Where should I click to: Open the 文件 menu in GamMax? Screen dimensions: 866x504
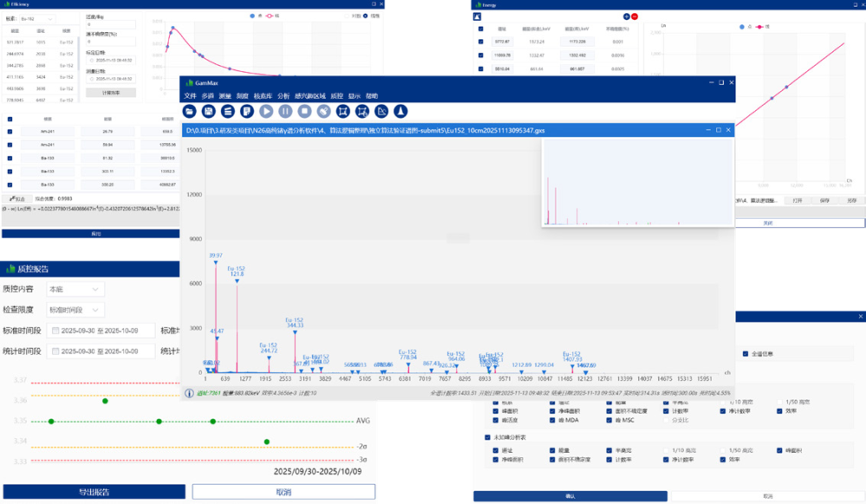click(x=190, y=96)
